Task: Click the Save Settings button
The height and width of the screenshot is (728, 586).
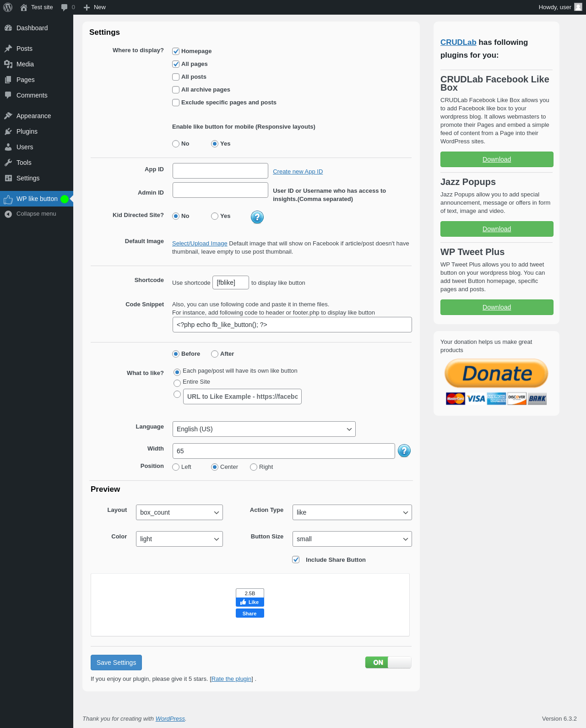Action: coord(116,663)
